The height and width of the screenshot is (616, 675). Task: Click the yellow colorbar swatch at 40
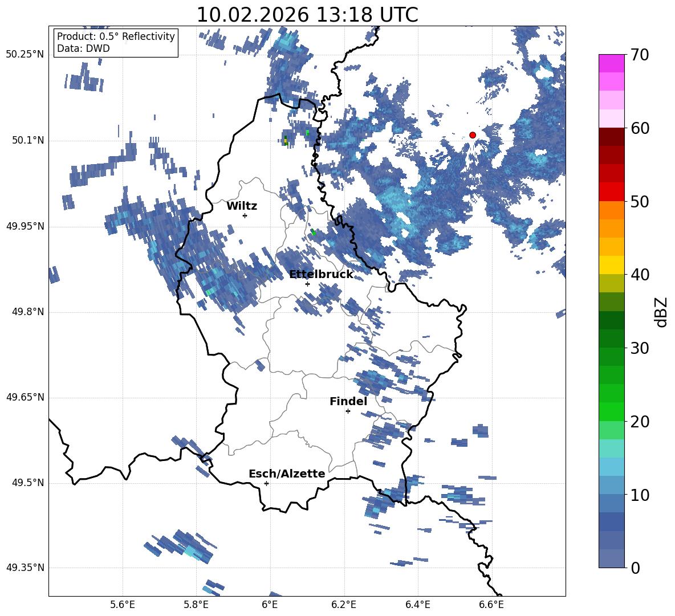(612, 265)
